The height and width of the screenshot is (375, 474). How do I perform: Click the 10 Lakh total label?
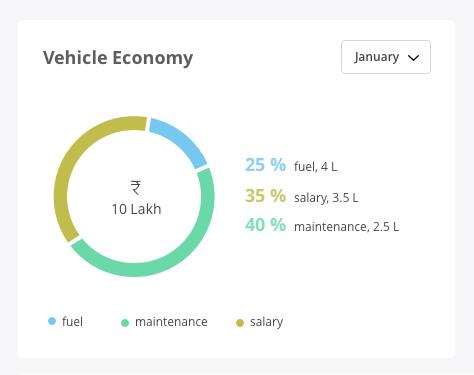tap(136, 209)
